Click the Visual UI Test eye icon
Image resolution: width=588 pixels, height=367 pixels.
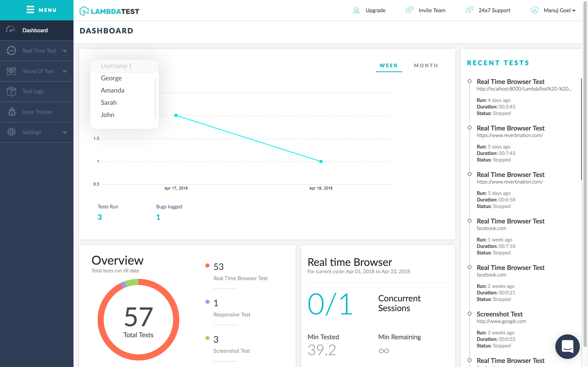pyautogui.click(x=11, y=71)
